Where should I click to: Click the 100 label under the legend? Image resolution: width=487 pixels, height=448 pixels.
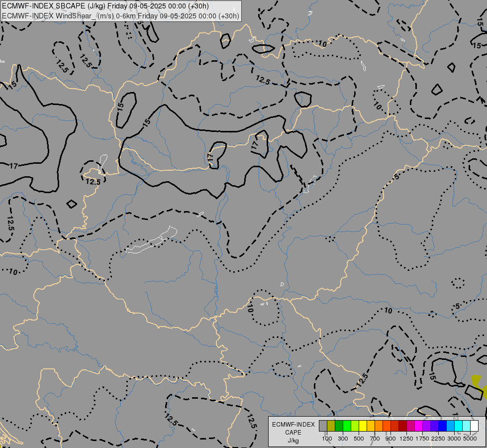click(x=327, y=439)
